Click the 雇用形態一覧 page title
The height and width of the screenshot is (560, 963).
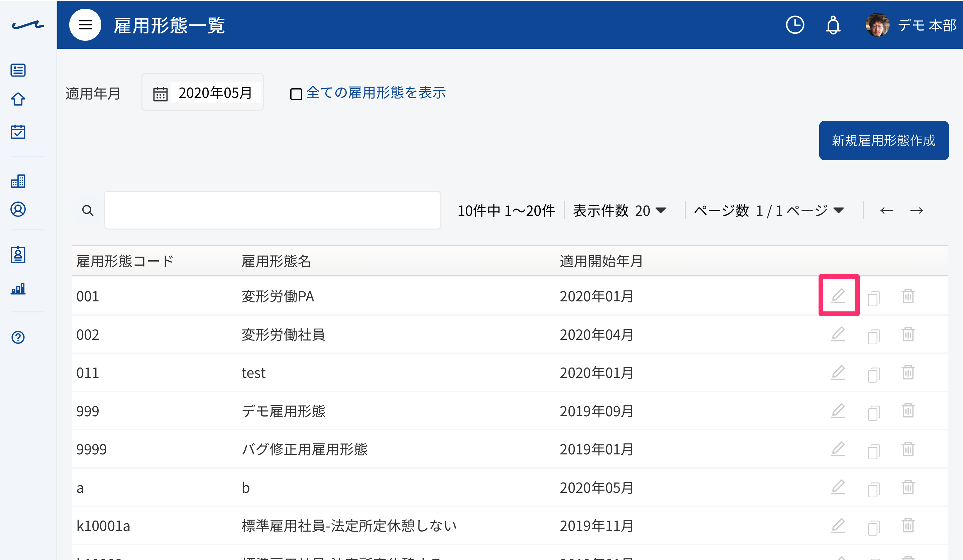(169, 26)
